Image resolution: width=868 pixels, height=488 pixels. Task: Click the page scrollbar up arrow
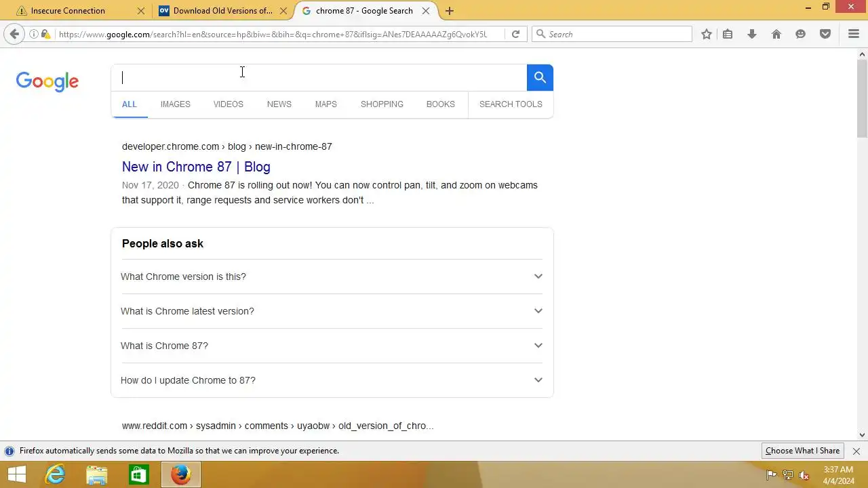tap(862, 54)
